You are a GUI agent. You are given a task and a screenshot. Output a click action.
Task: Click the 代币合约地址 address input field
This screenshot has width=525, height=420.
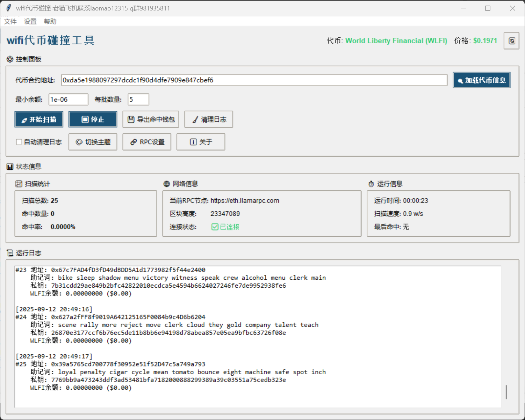coord(254,80)
